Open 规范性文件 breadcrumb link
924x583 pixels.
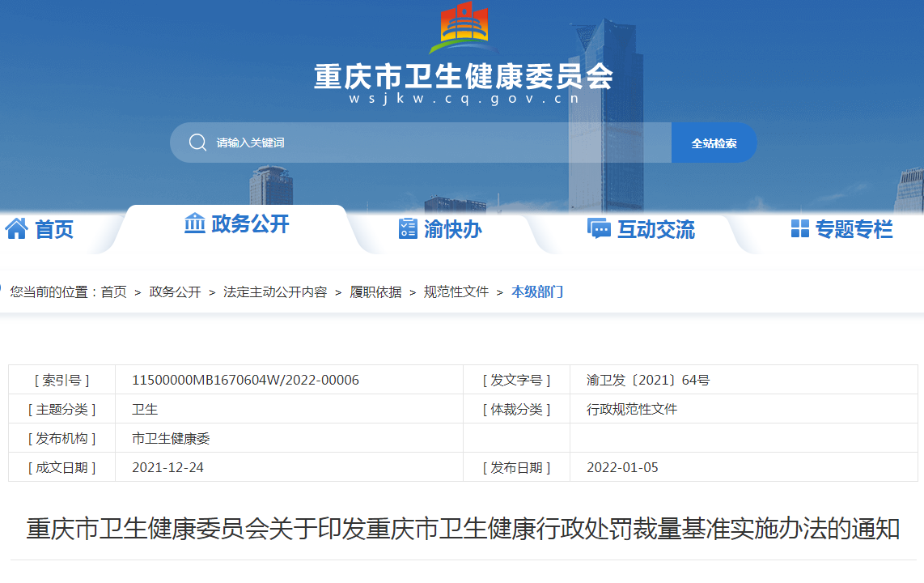click(x=456, y=291)
